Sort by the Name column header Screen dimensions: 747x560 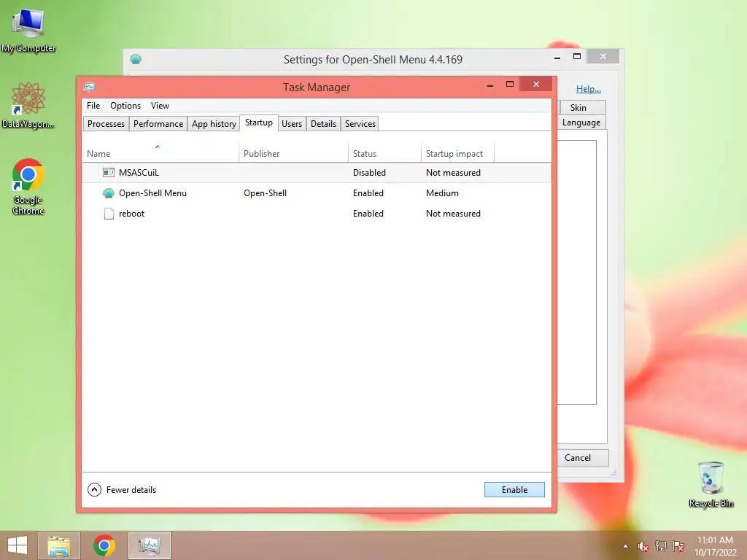click(x=160, y=153)
